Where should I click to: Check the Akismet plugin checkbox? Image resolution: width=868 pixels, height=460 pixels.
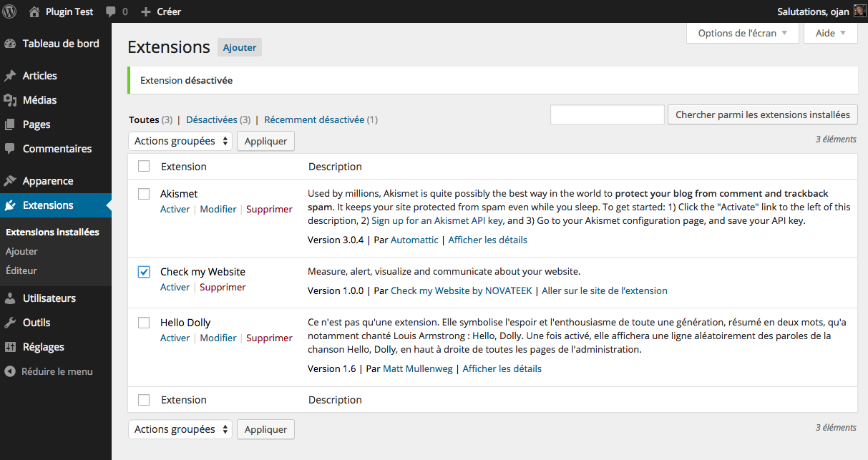pyautogui.click(x=143, y=194)
